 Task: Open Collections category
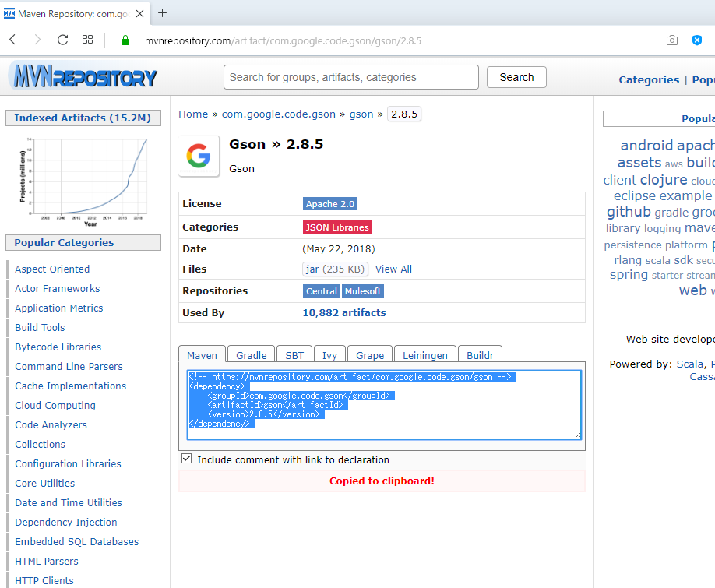(41, 445)
